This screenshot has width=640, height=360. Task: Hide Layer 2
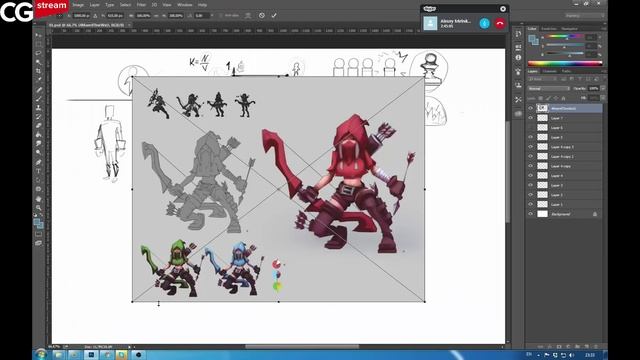click(531, 195)
